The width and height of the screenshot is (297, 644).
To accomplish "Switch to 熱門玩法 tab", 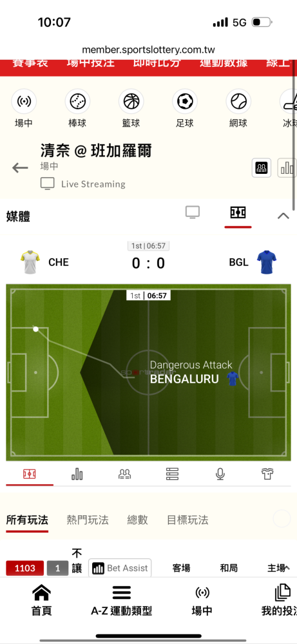I will [x=88, y=520].
